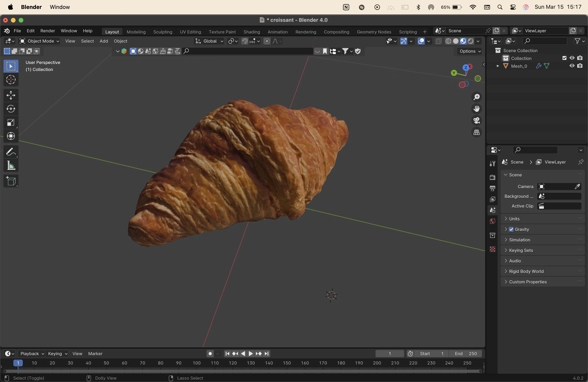The image size is (588, 382).
Task: Activate the Annotate tool
Action: tap(11, 152)
